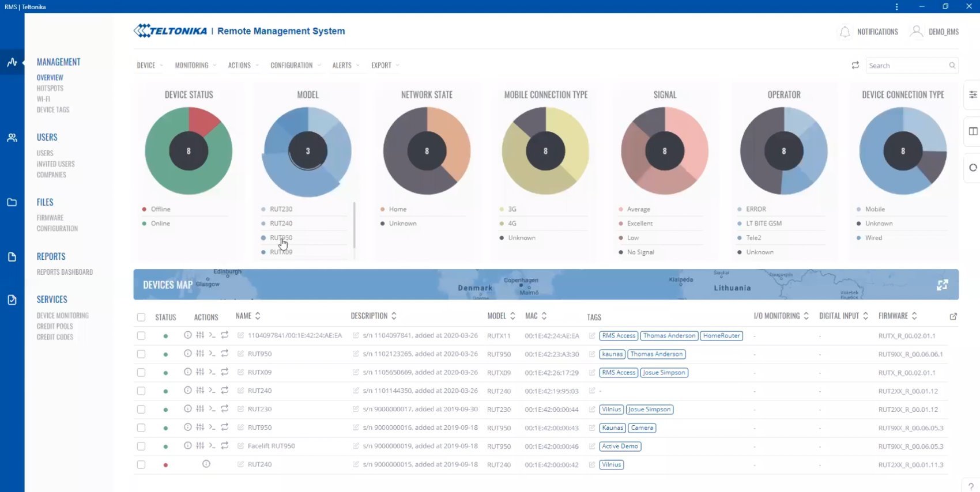Select all devices with header checkbox
The height and width of the screenshot is (492, 980).
pyautogui.click(x=141, y=317)
